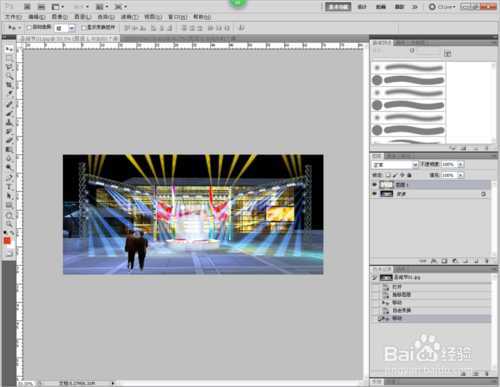Enable the Auto-Select checkbox
This screenshot has height=387, width=500.
[29, 28]
